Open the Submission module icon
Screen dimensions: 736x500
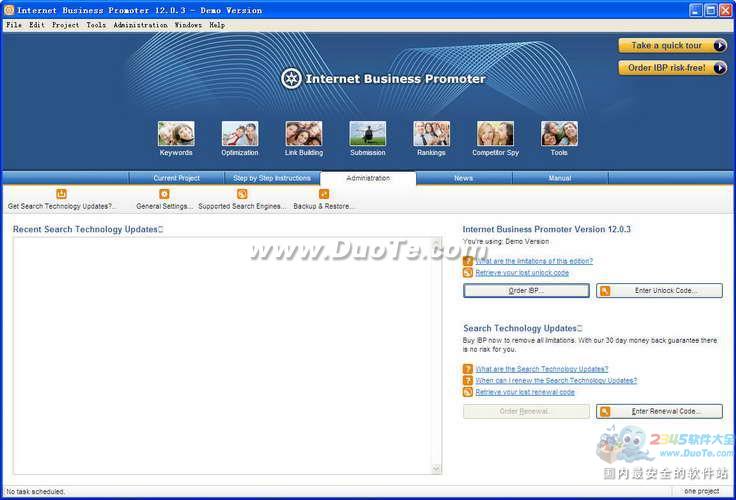pos(368,134)
